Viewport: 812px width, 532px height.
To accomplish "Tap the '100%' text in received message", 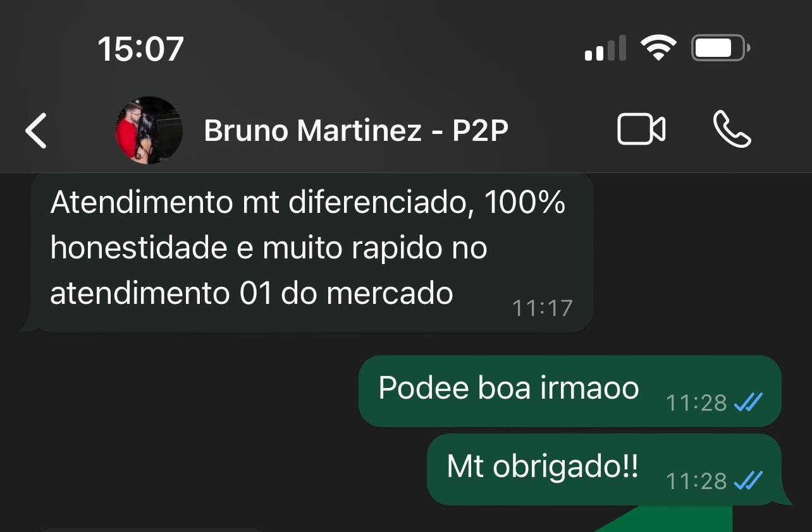I will [x=525, y=203].
